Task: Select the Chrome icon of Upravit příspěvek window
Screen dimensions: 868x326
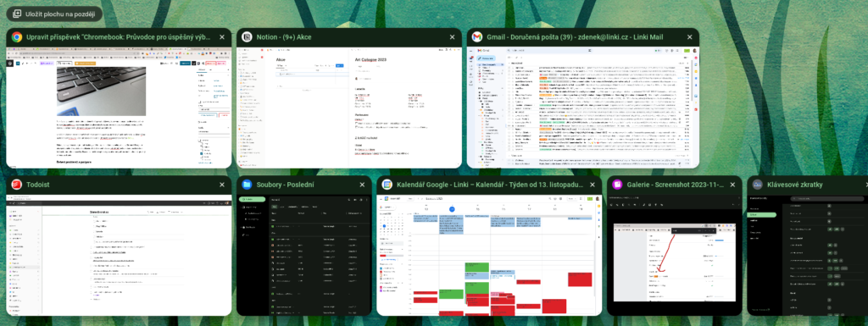Action: coord(17,37)
